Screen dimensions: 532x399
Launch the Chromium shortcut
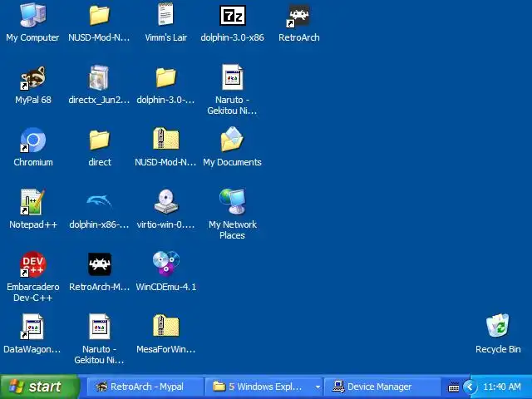point(32,140)
